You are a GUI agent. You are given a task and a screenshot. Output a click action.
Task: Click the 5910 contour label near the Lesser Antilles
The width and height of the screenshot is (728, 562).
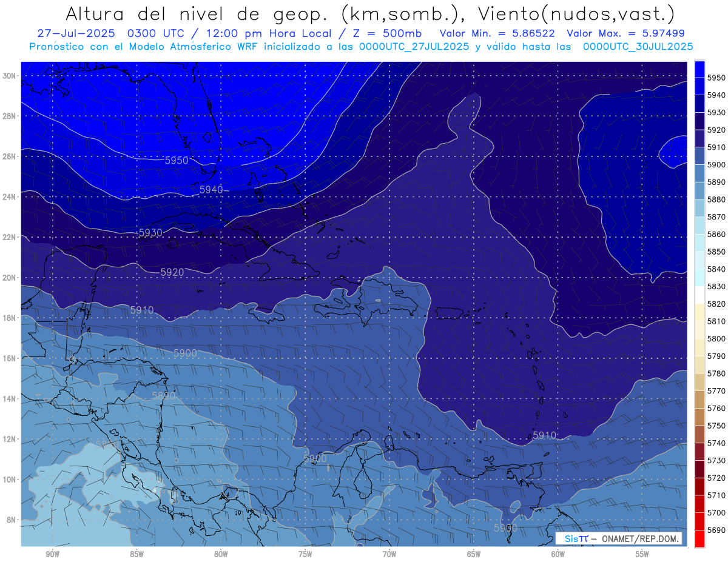(544, 435)
